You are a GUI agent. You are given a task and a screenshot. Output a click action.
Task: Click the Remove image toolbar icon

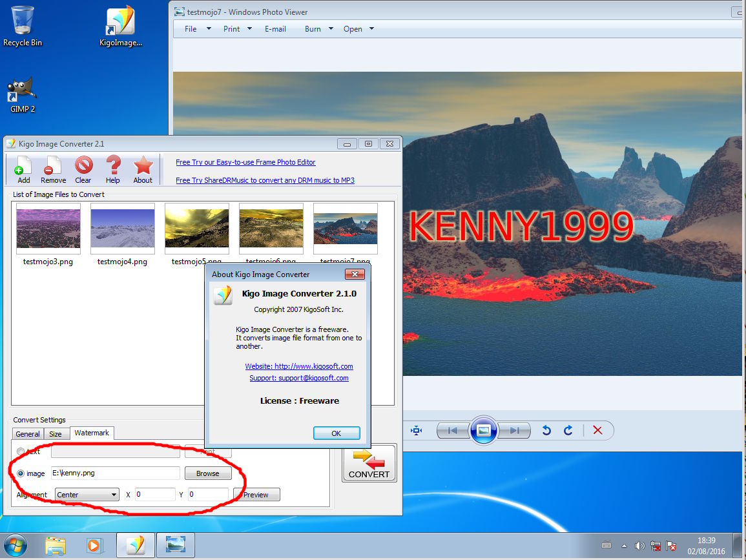(x=53, y=170)
